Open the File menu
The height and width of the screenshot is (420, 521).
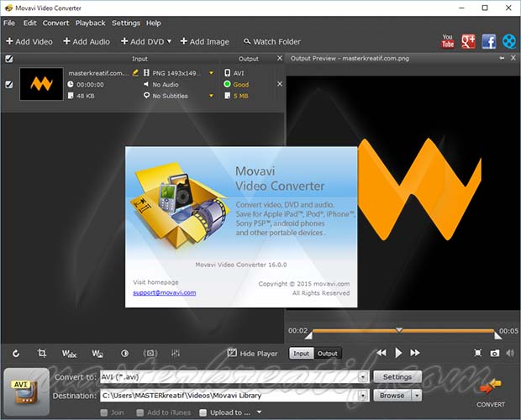click(9, 23)
